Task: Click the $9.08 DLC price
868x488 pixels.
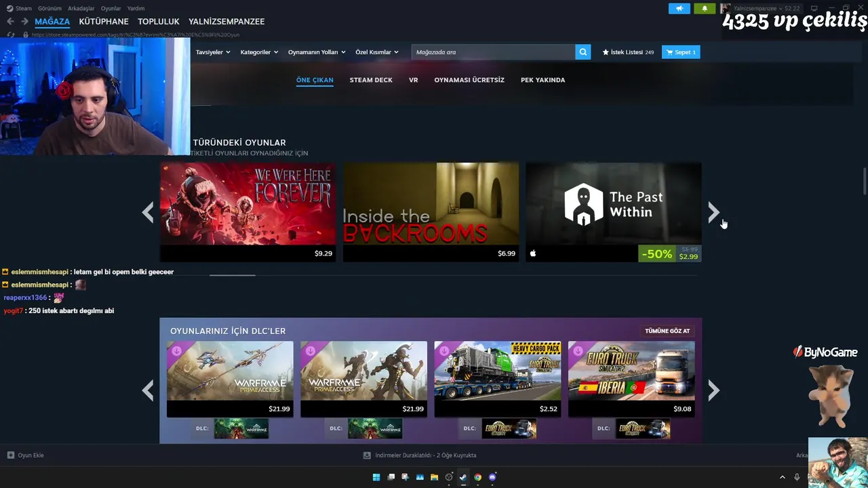Action: pyautogui.click(x=682, y=409)
